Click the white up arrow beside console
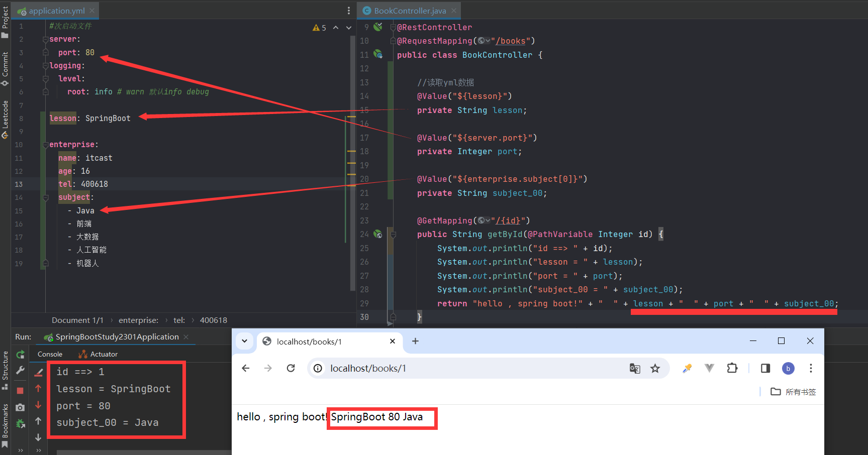This screenshot has height=455, width=868. (x=38, y=421)
